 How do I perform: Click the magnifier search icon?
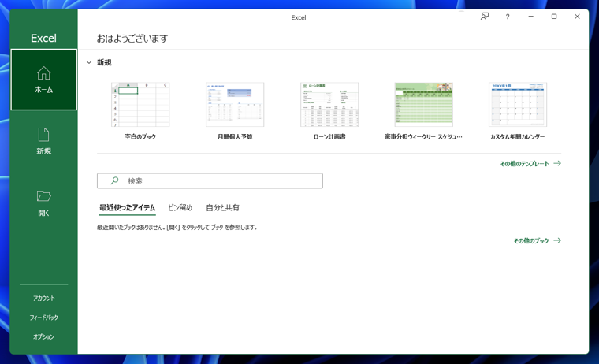[x=114, y=180]
